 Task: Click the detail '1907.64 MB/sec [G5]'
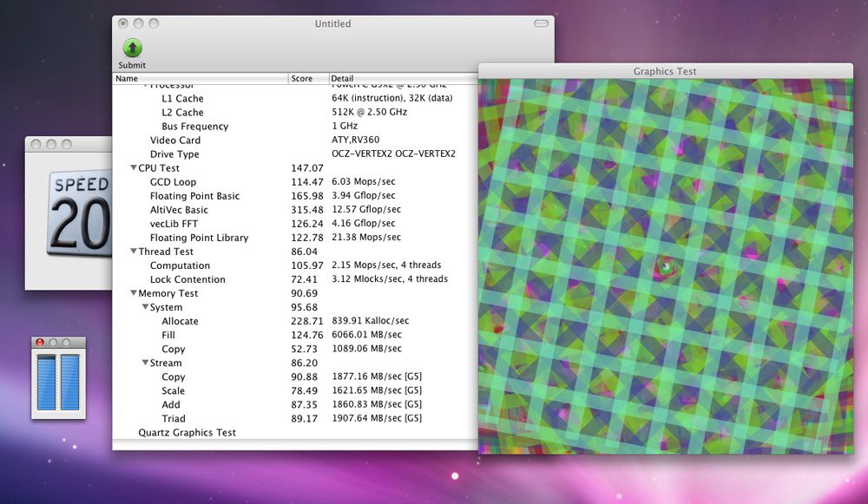(x=377, y=418)
